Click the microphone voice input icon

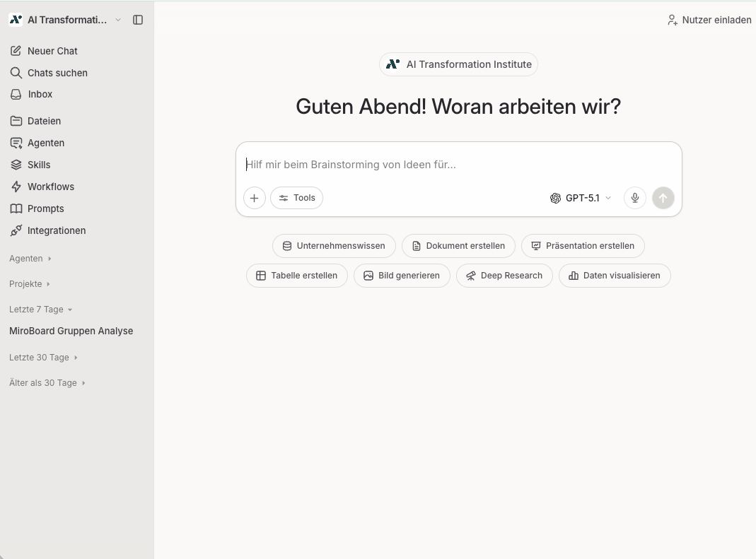click(635, 198)
